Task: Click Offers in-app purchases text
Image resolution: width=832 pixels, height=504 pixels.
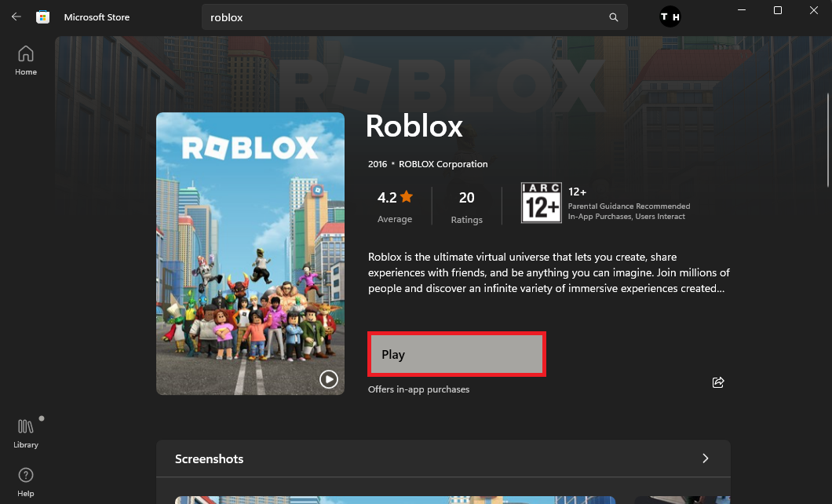Action: pos(418,389)
